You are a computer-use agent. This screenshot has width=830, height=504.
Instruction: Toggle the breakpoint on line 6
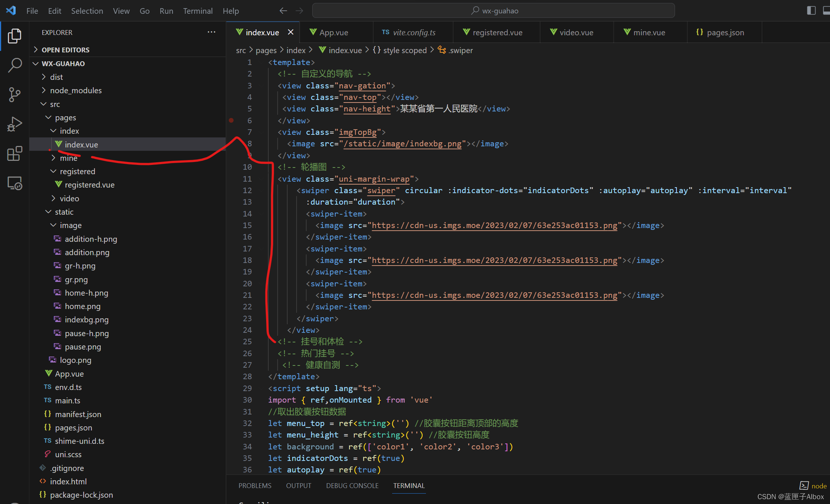(231, 120)
